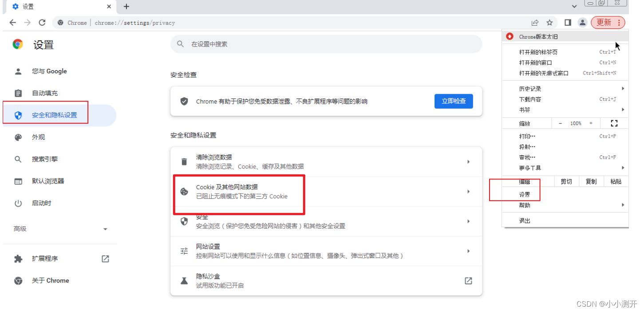This screenshot has height=312, width=644.
Task: Click 剪切 in the edit row
Action: [x=566, y=182]
